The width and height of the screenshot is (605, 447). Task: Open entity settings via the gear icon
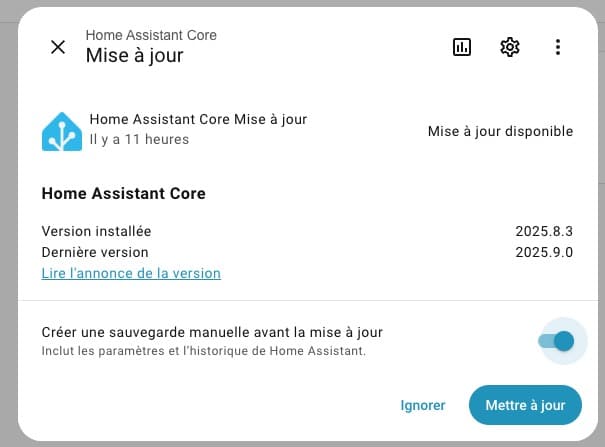(x=510, y=47)
